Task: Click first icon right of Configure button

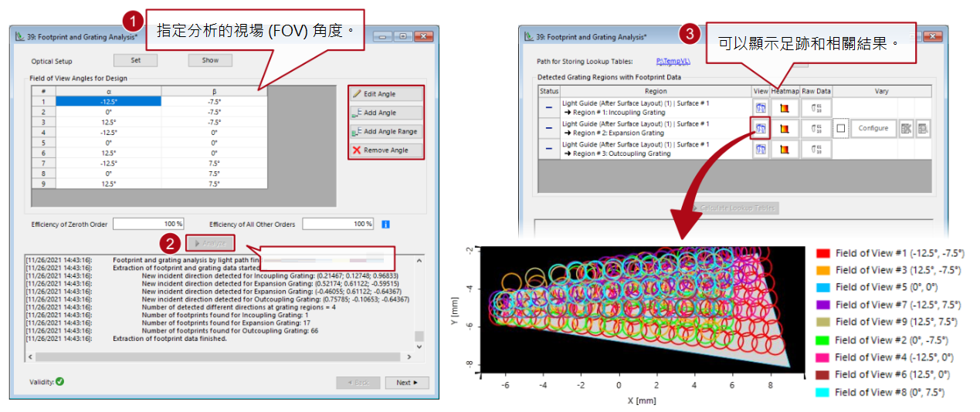Action: coord(907,128)
